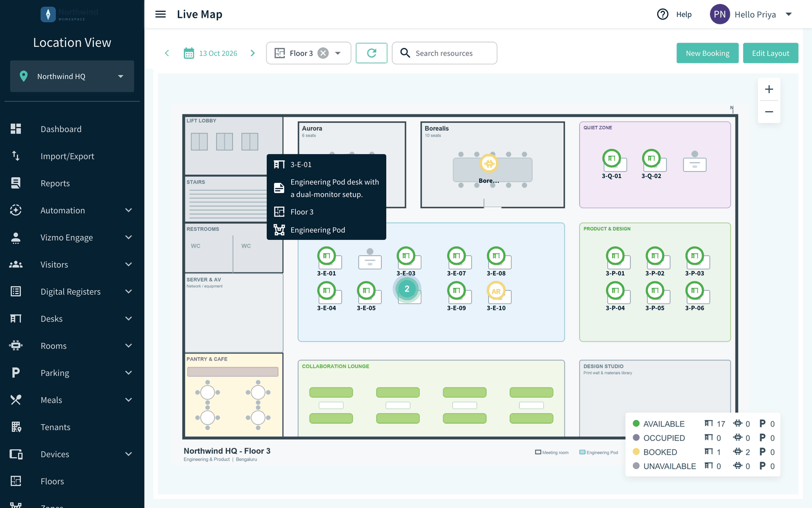Select quiet zone desk 3-Q-01
Image resolution: width=812 pixels, height=508 pixels.
(612, 158)
